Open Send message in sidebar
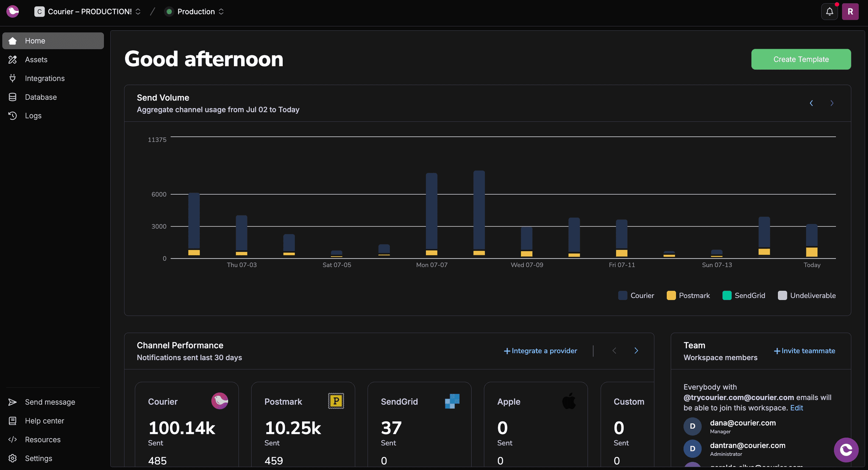Image resolution: width=868 pixels, height=470 pixels. (53, 402)
